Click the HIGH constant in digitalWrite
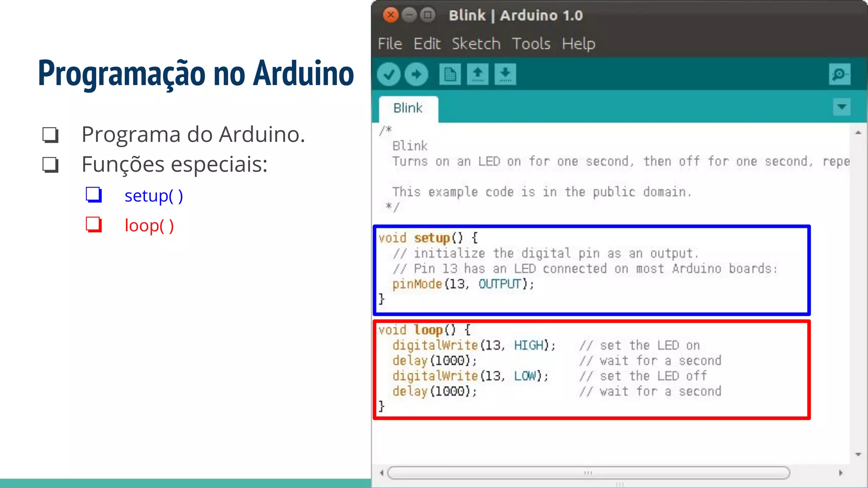This screenshot has height=488, width=868. click(x=529, y=345)
